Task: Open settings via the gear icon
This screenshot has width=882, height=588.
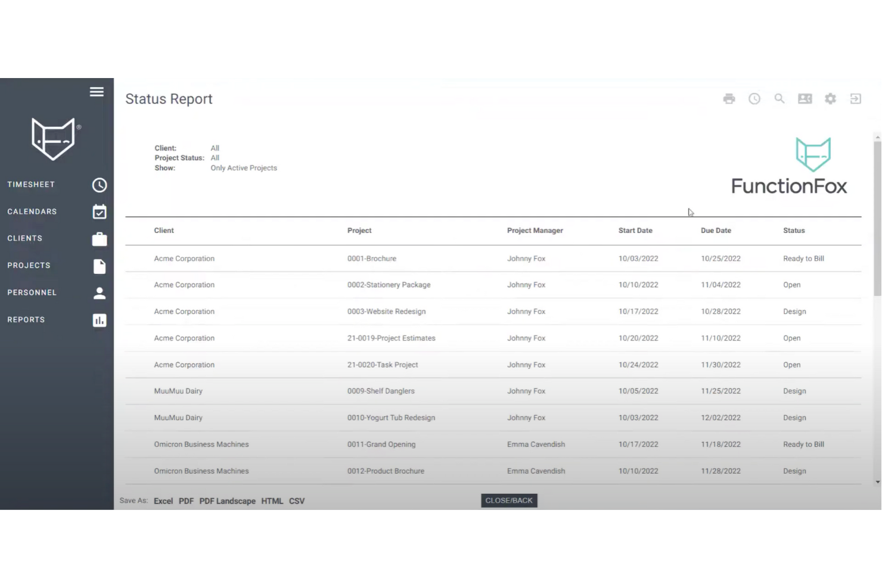Action: click(830, 98)
